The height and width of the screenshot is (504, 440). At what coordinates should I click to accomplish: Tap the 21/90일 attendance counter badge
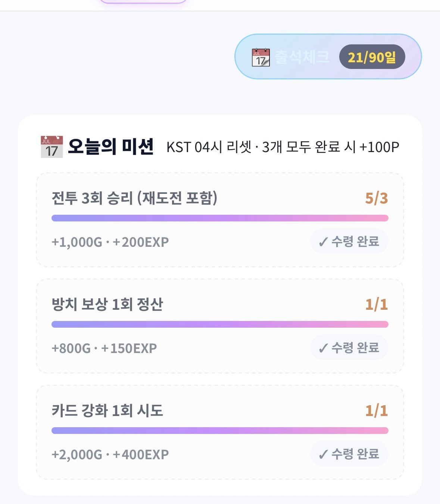tap(372, 57)
